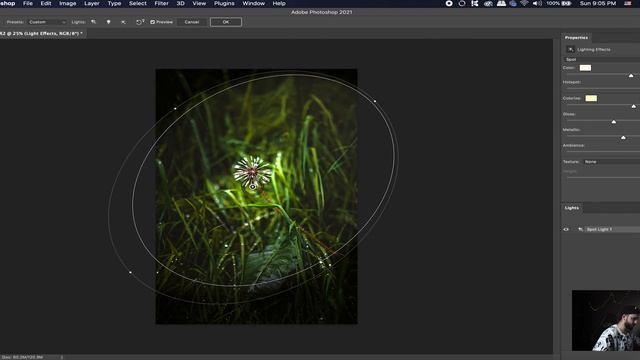The image size is (640, 360).
Task: Open the Colorize color swatch
Action: click(x=591, y=98)
